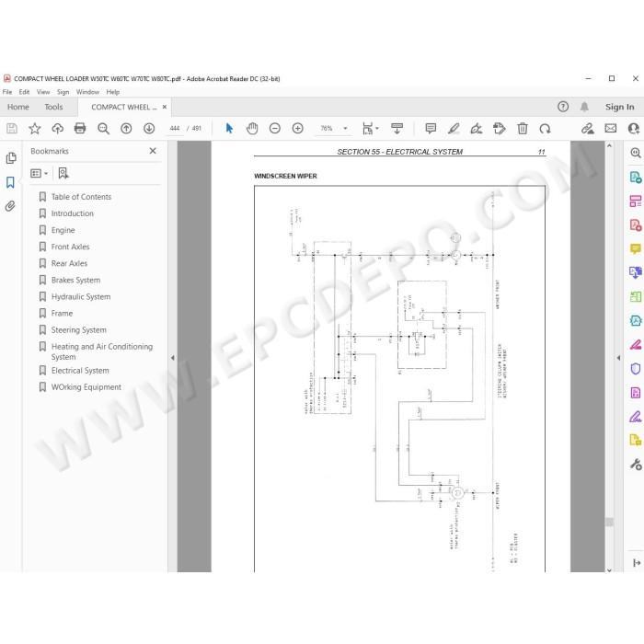Switch to the Home tab
The width and height of the screenshot is (644, 644).
click(18, 107)
